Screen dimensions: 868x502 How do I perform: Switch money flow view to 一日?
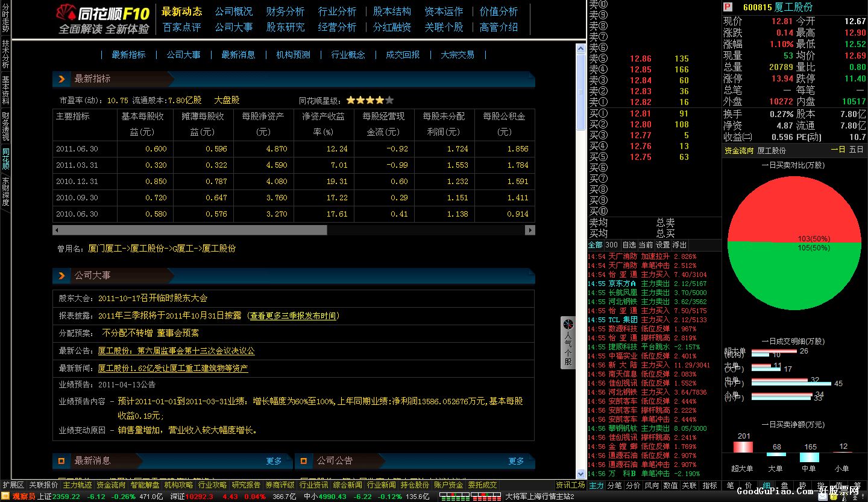tap(838, 150)
